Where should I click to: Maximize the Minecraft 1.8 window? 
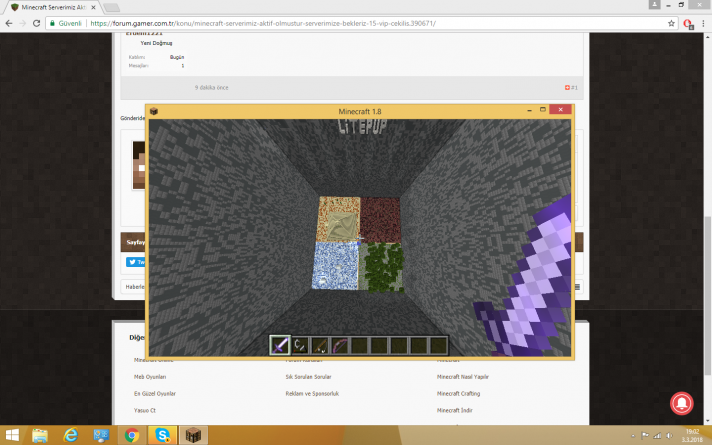click(x=542, y=109)
